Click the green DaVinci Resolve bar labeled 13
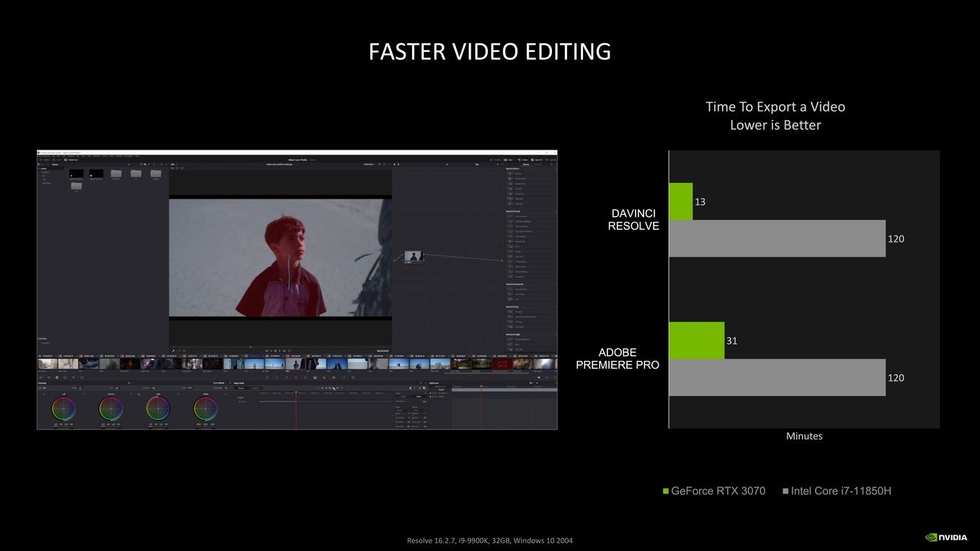 click(681, 202)
